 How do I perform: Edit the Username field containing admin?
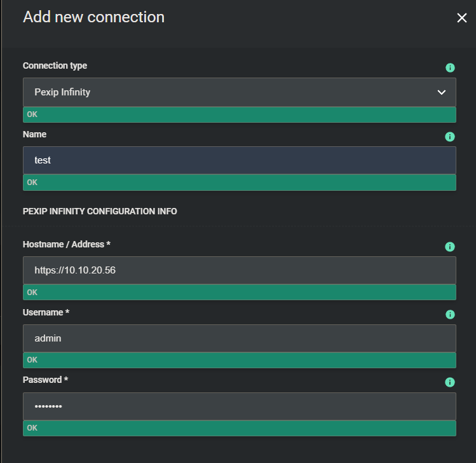tap(239, 338)
